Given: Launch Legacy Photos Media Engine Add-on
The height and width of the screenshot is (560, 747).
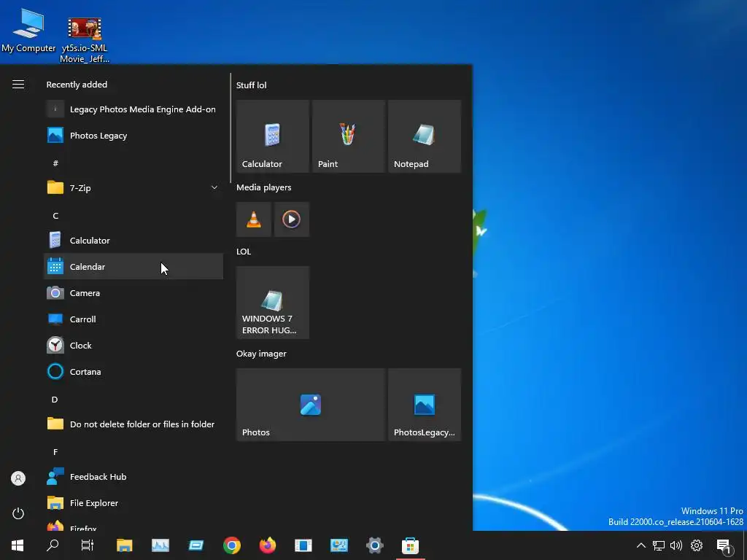Looking at the screenshot, I should [x=133, y=109].
